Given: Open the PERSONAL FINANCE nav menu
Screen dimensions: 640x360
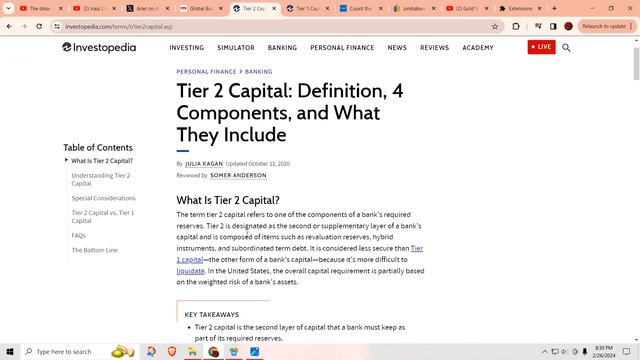Looking at the screenshot, I should (x=342, y=48).
